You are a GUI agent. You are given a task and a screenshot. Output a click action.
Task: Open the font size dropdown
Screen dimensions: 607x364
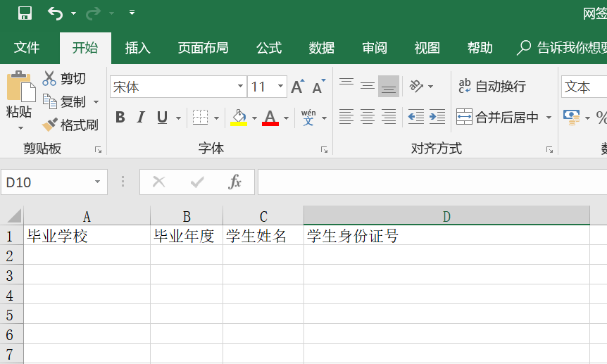click(x=280, y=87)
